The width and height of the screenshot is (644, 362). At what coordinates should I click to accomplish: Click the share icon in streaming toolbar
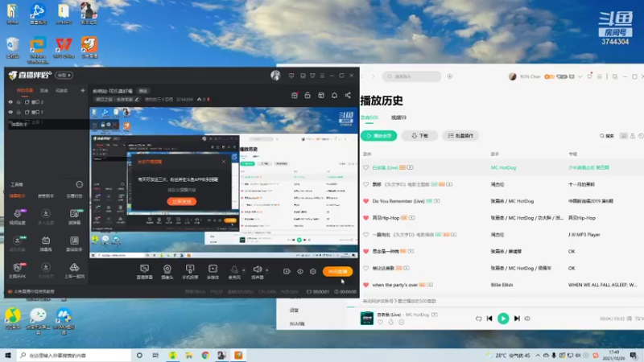348,95
